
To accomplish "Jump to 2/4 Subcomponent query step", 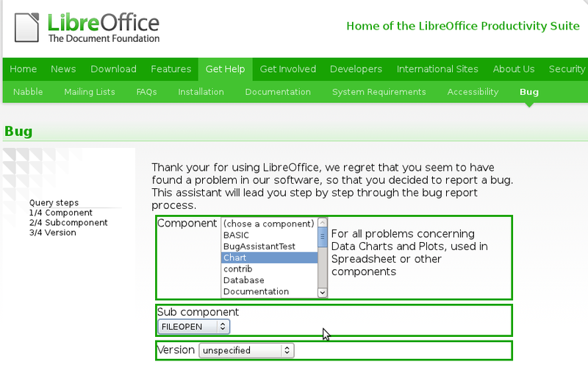I will click(x=68, y=222).
